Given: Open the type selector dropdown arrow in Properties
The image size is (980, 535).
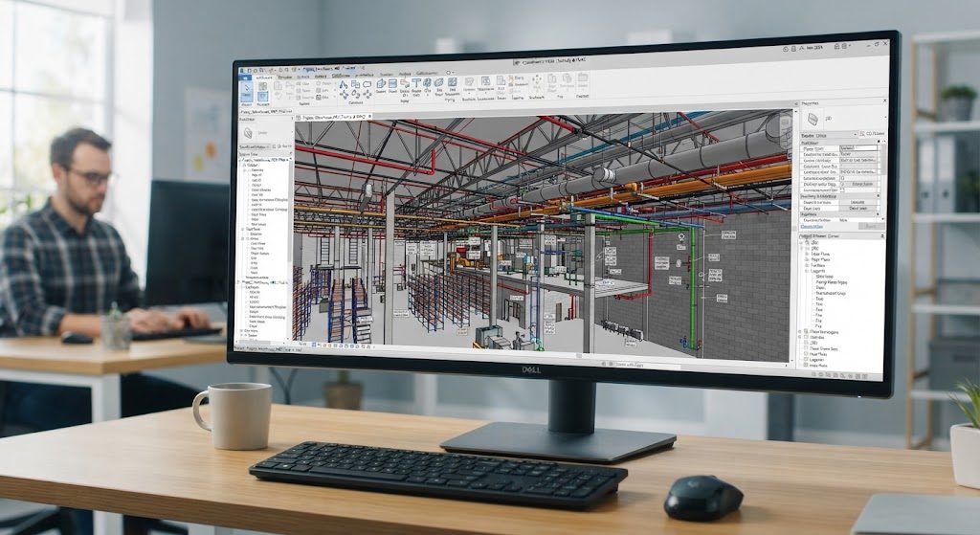Looking at the screenshot, I should 885,117.
